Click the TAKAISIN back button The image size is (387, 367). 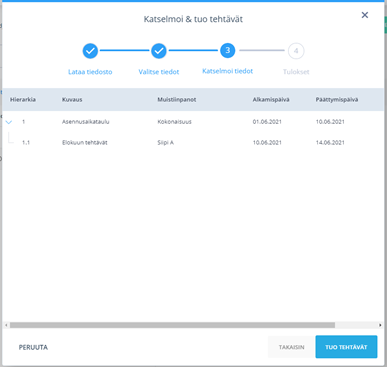coord(292,347)
